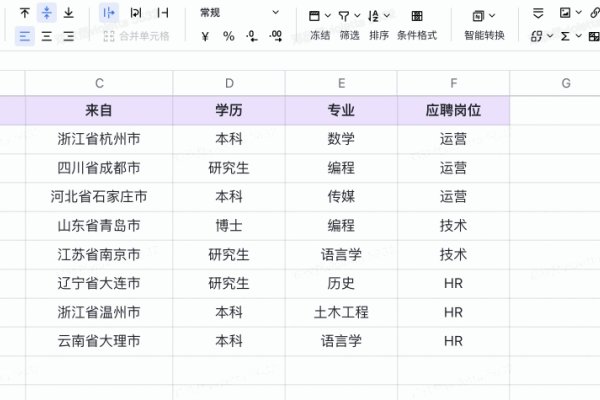Click 语言学 in the 云南省大理市 row

coord(341,341)
